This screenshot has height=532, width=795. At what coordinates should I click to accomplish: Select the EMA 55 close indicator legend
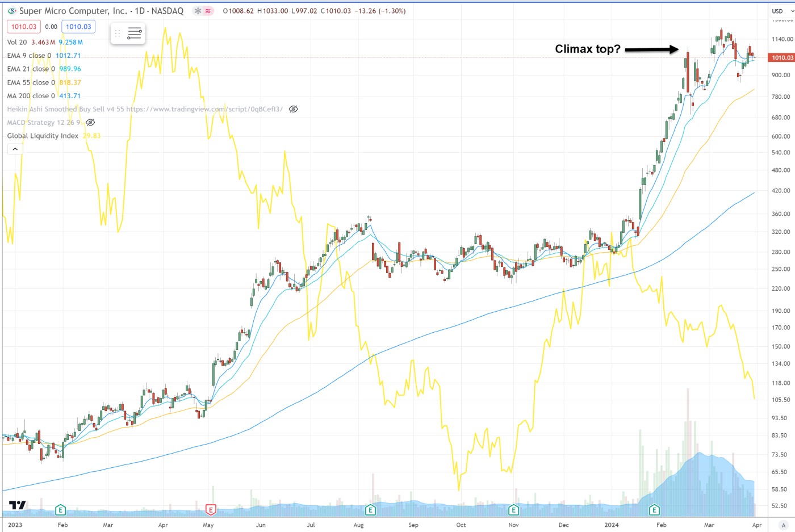[31, 82]
